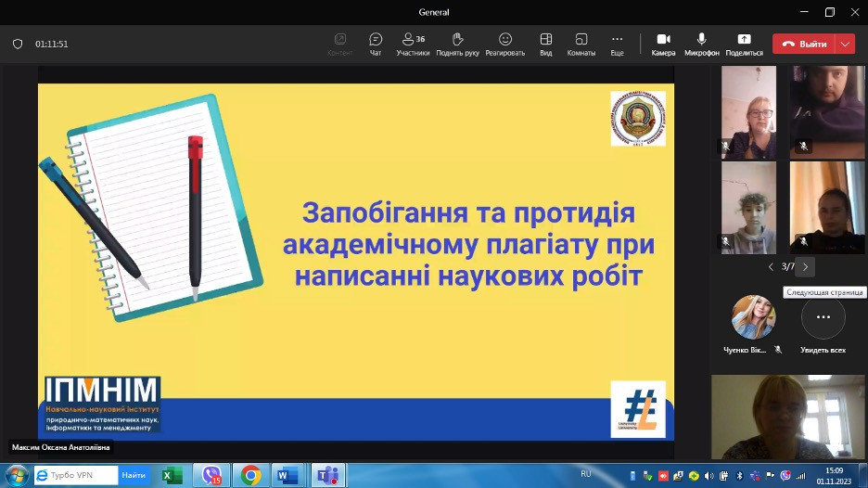Viewport: 868px width, 488px height.
Task: Open the Чат panel
Action: pyautogui.click(x=376, y=44)
